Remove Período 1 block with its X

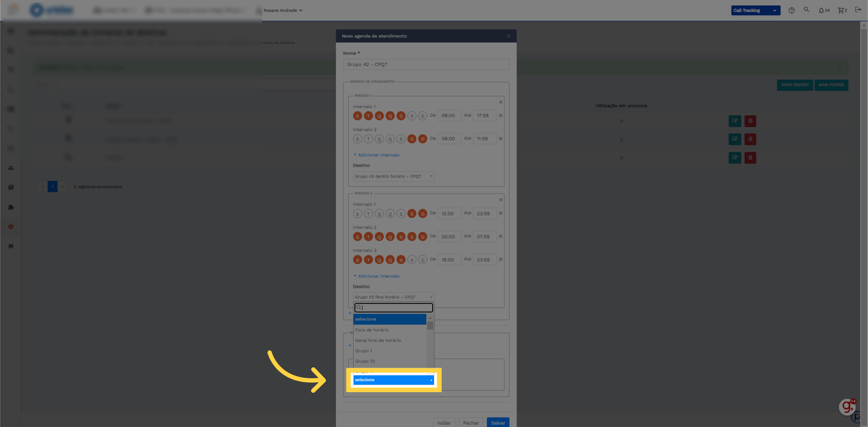(x=500, y=102)
